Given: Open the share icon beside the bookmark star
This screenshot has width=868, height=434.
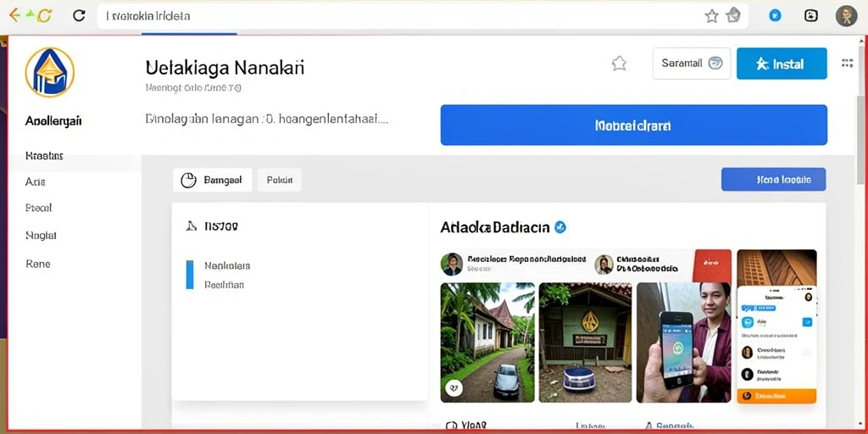Looking at the screenshot, I should tap(733, 15).
